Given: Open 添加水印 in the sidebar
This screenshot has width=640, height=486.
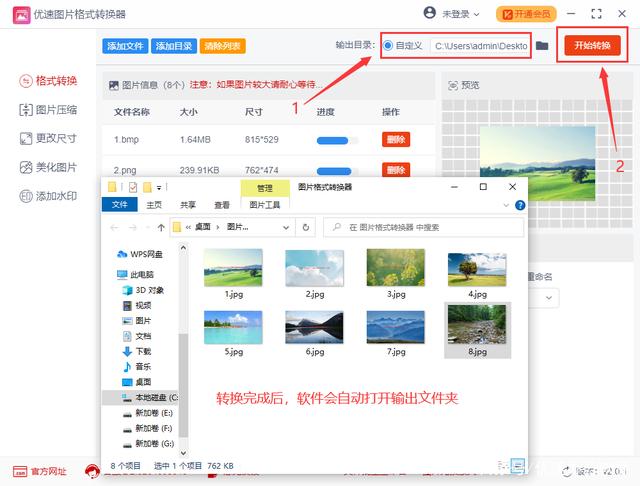Looking at the screenshot, I should coord(48,196).
